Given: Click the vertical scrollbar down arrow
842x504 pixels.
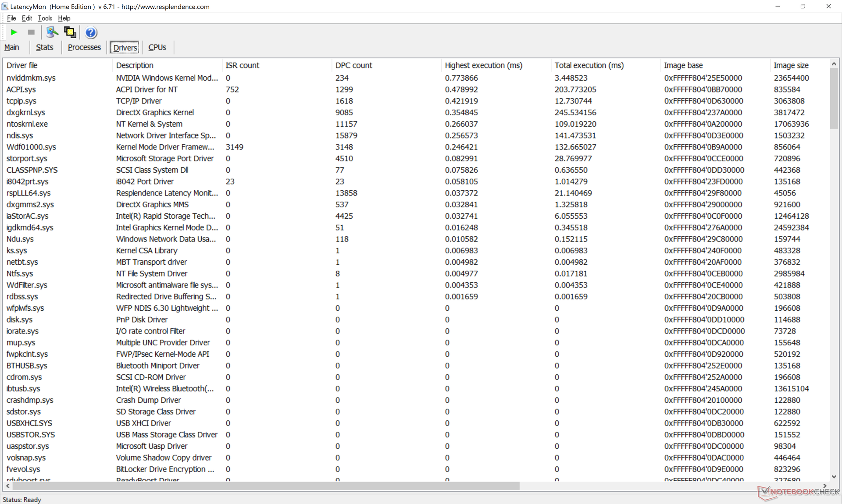Looking at the screenshot, I should (834, 477).
